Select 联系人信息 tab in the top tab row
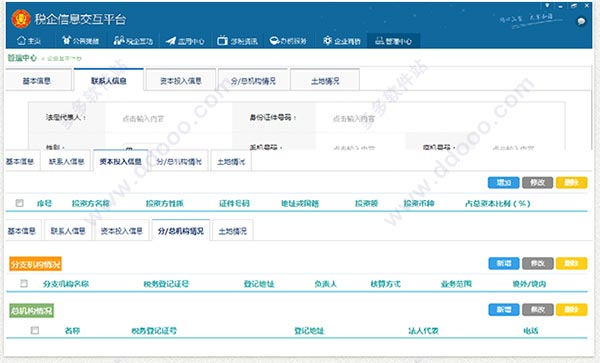Viewport: 600px width, 363px height. [x=109, y=80]
